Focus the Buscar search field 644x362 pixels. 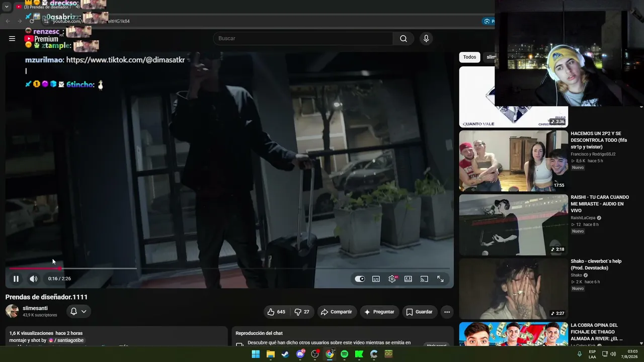click(x=303, y=39)
